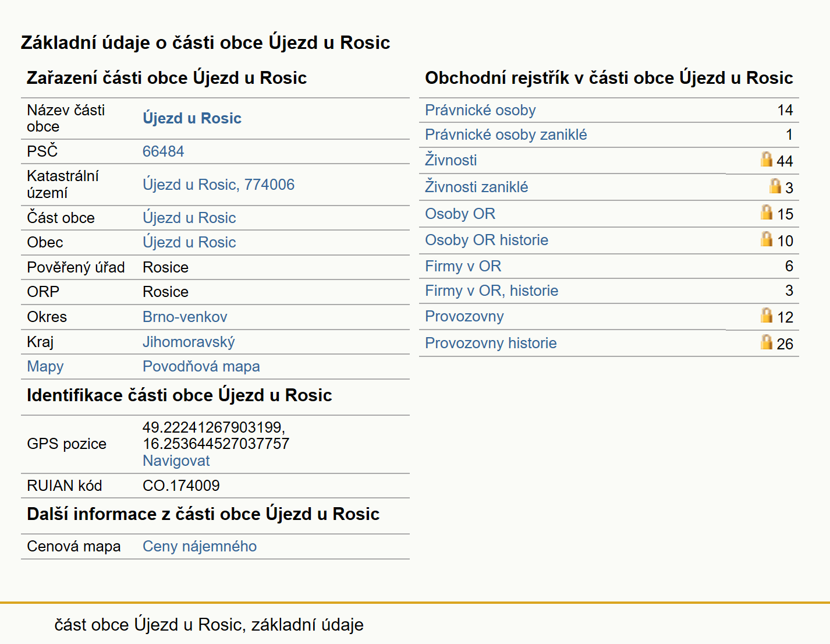830x644 pixels.
Task: Click the Mapy link
Action: pyautogui.click(x=45, y=366)
